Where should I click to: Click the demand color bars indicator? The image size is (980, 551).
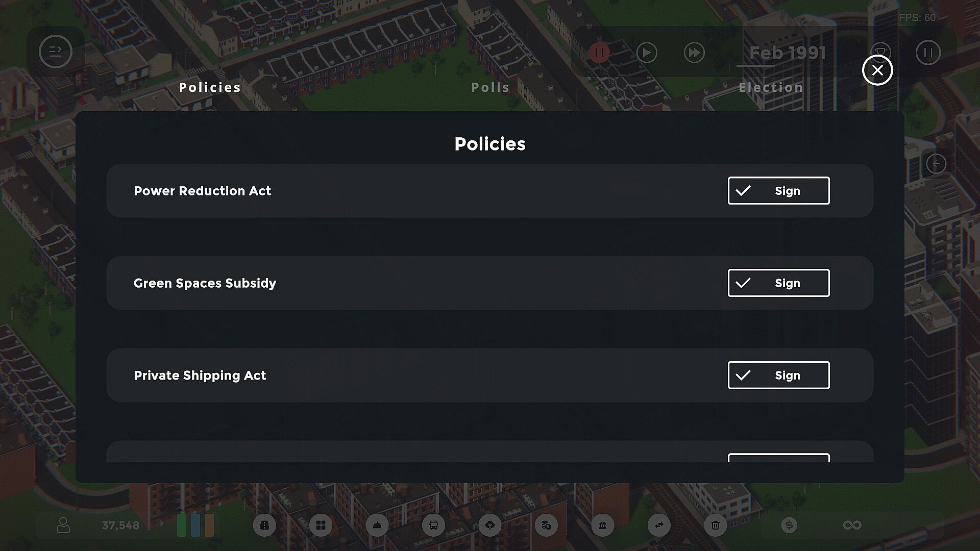[195, 525]
